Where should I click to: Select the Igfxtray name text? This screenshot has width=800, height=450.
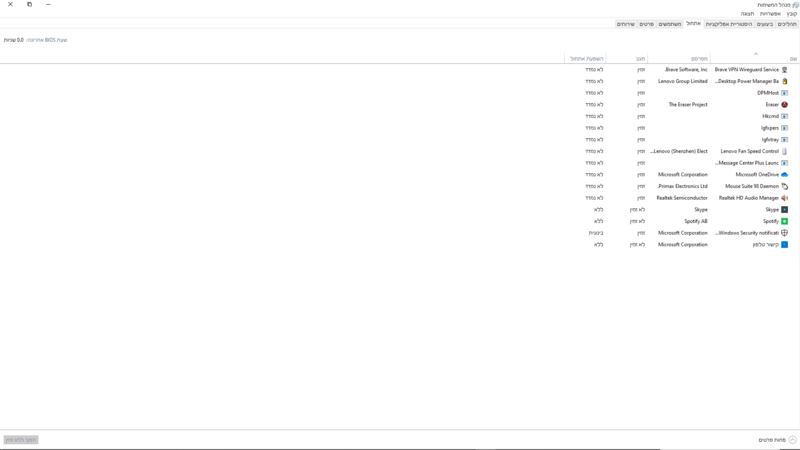(x=770, y=140)
